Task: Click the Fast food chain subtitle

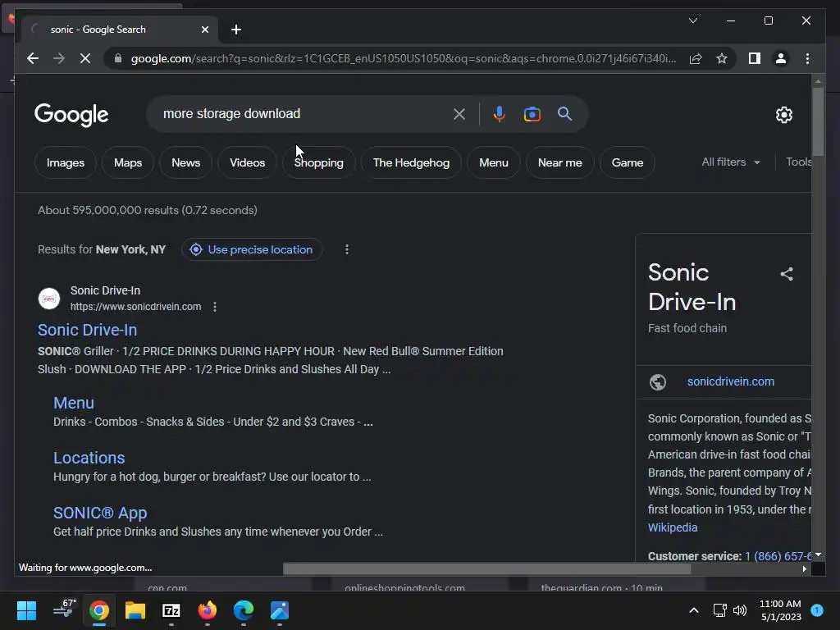Action: [x=687, y=328]
